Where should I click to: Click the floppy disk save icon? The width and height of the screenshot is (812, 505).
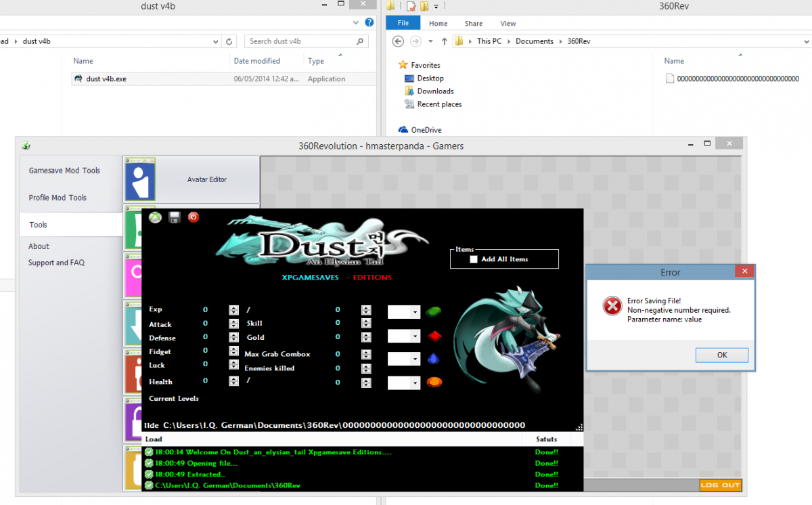(175, 217)
